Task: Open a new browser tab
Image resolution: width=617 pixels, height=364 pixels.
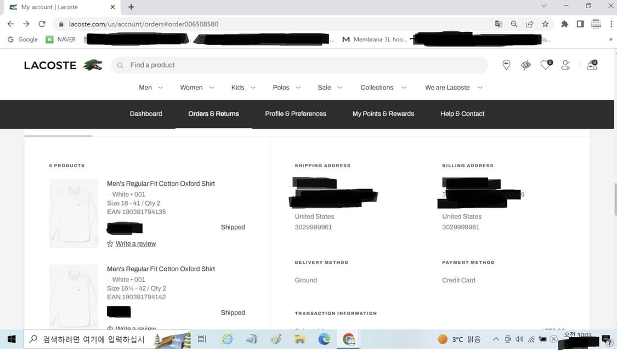Action: 131,7
